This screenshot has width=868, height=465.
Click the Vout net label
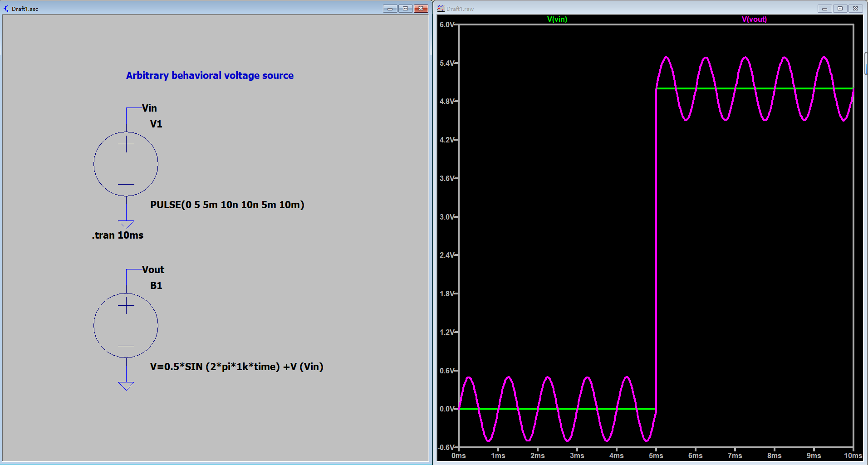(153, 269)
